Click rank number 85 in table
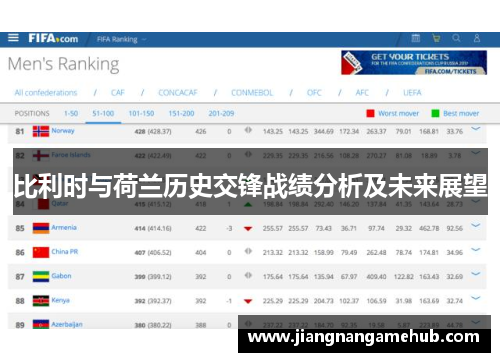Screen dimensions: 500x362 click(20, 229)
